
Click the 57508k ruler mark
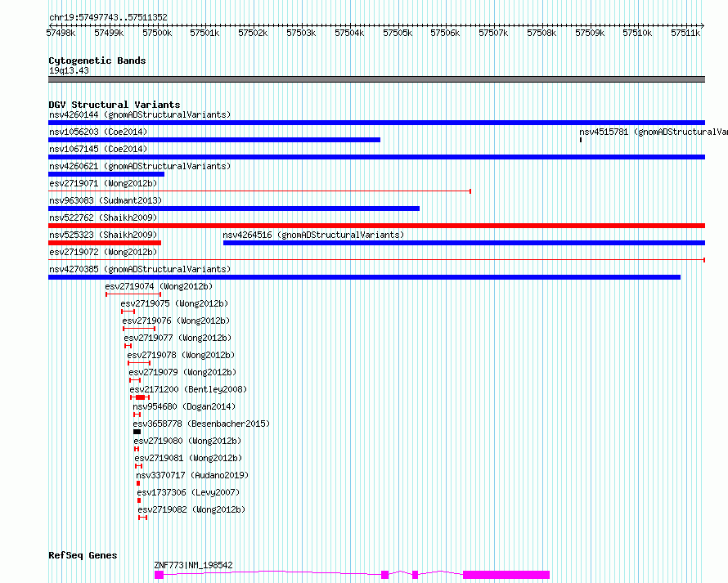[x=542, y=33]
